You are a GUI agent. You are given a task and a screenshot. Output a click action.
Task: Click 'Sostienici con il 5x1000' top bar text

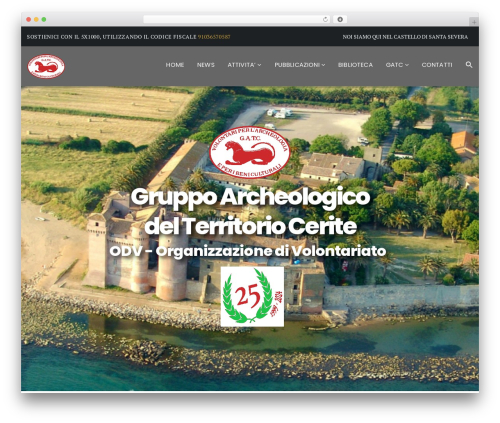(112, 37)
